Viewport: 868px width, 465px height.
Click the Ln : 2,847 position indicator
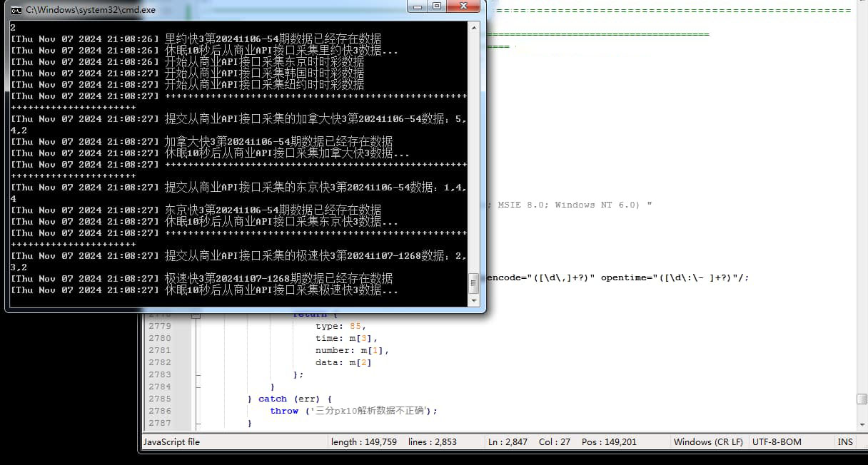tap(507, 442)
